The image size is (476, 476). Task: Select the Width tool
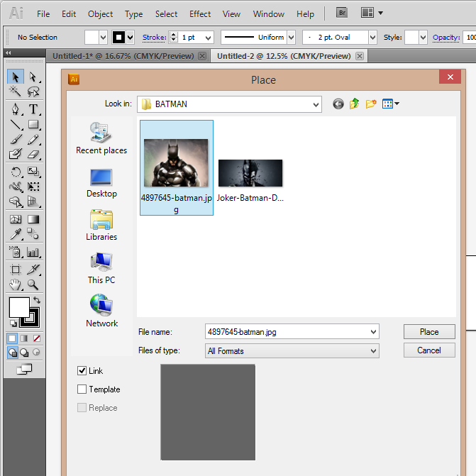16,187
